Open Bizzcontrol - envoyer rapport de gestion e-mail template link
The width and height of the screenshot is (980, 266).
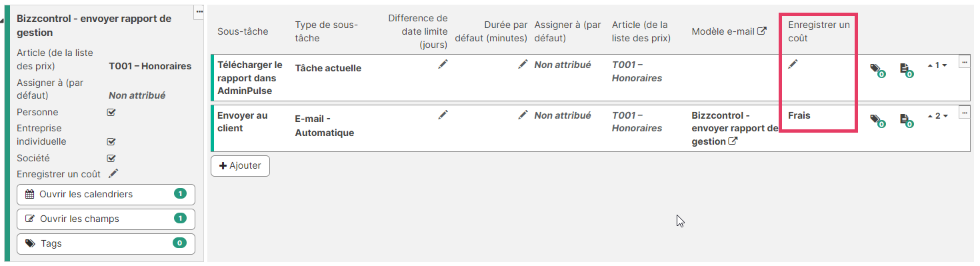point(735,129)
